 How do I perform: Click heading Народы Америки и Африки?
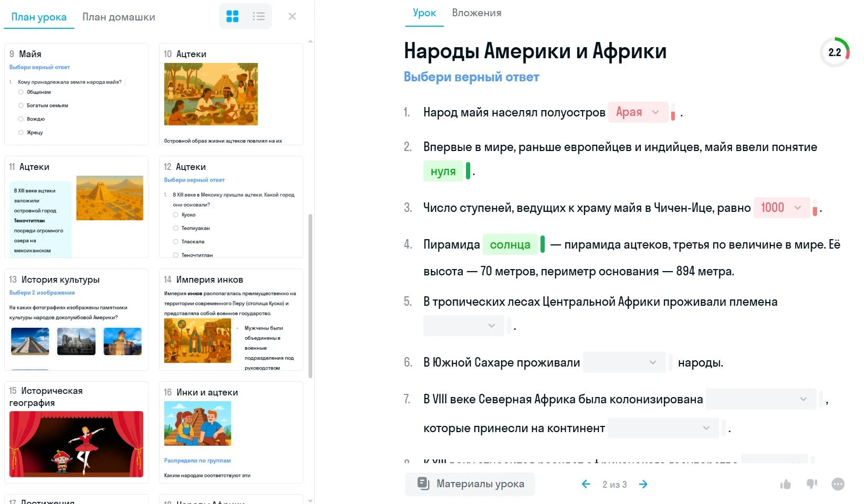(x=535, y=51)
